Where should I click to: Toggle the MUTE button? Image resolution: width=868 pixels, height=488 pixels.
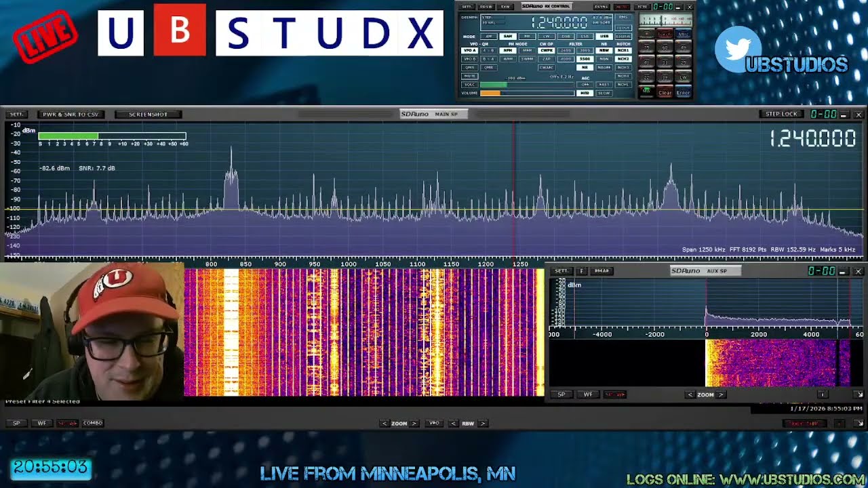[x=469, y=76]
